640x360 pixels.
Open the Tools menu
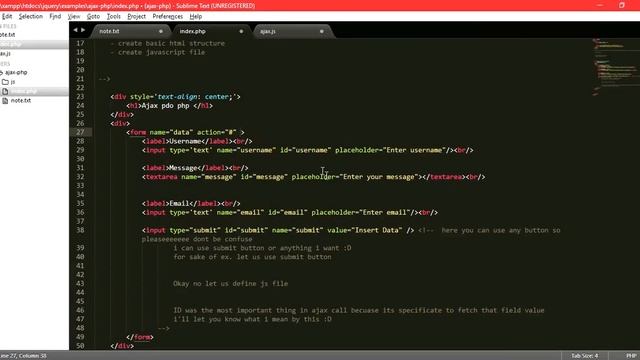tap(113, 17)
